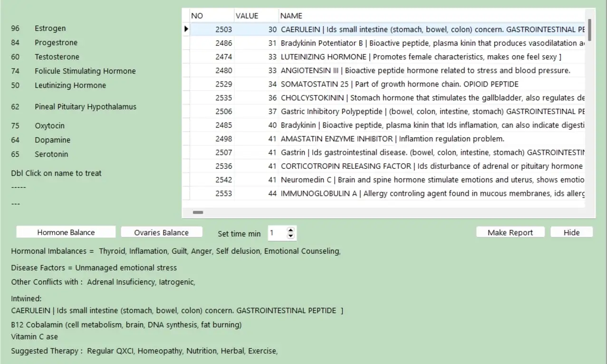Click the Make Report button
607x364 pixels.
pos(510,232)
